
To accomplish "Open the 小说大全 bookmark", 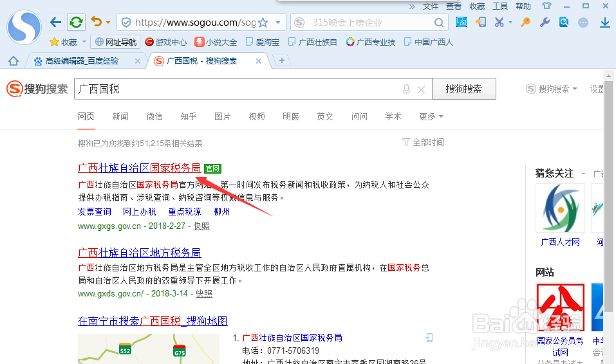I will pos(216,42).
